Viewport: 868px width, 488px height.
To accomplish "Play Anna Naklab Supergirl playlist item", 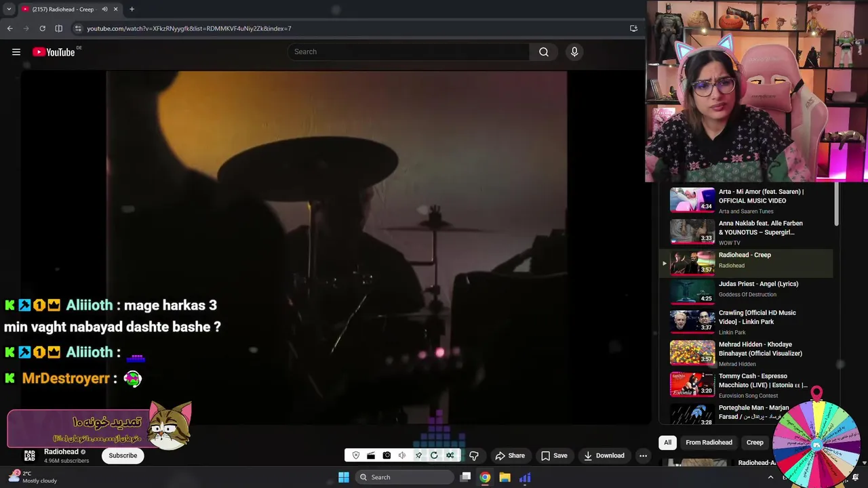I will click(x=746, y=232).
